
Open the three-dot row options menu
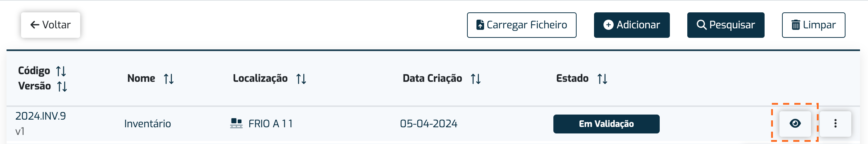[835, 124]
